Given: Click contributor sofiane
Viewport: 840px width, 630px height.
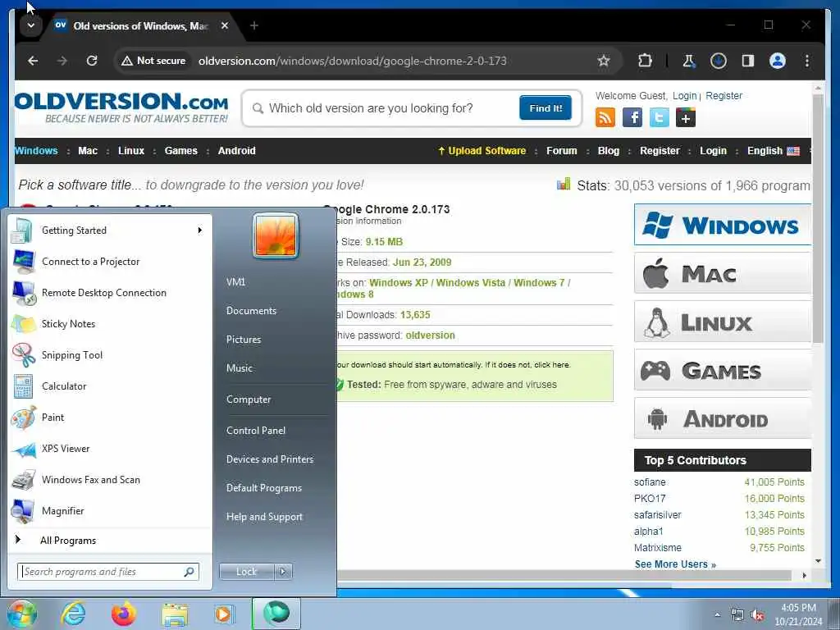Looking at the screenshot, I should click(x=650, y=482).
